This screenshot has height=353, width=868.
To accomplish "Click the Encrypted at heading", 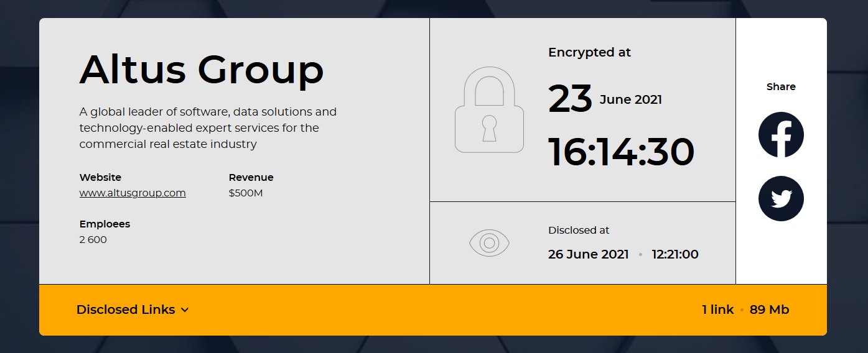I will (x=590, y=53).
